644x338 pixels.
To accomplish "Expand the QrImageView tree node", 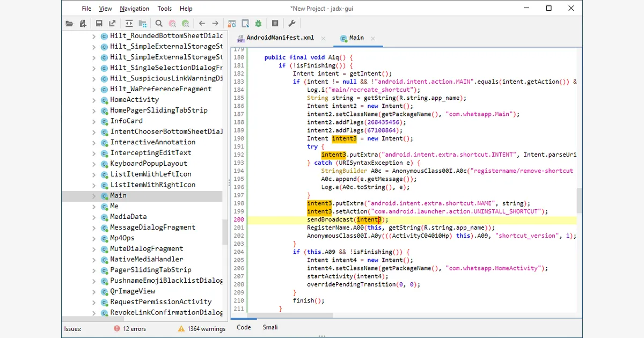I will pyautogui.click(x=94, y=291).
